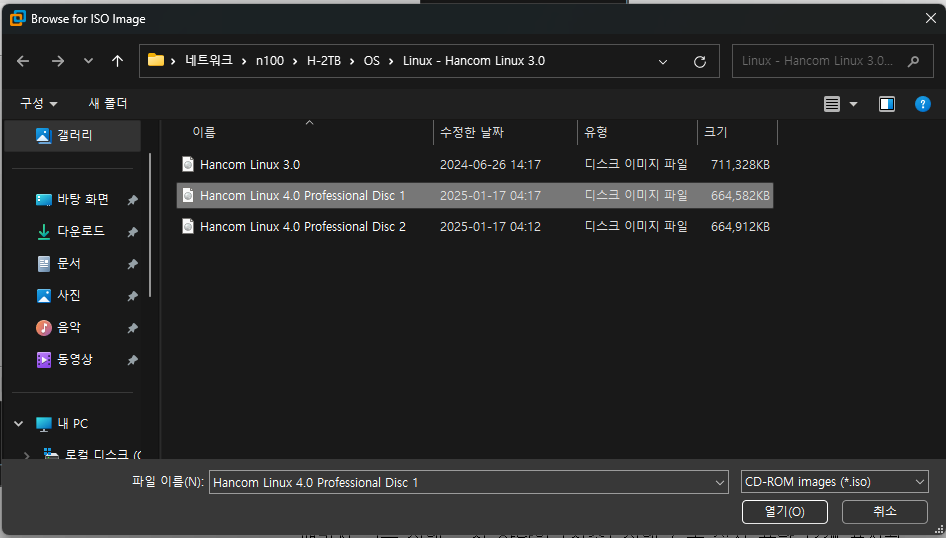Expand the 로컬 디스크 tree node
This screenshot has width=946, height=538.
point(26,455)
